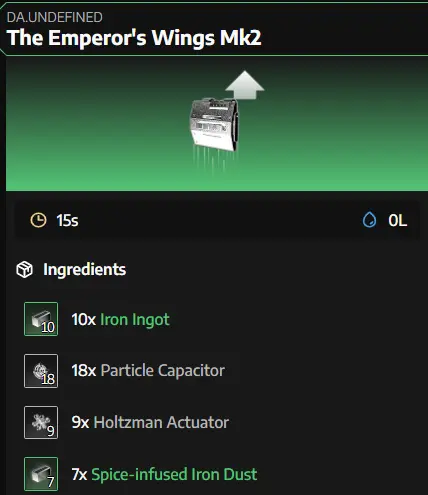Click the Spice-infused Iron Dust icon
The image size is (428, 495).
[41, 474]
